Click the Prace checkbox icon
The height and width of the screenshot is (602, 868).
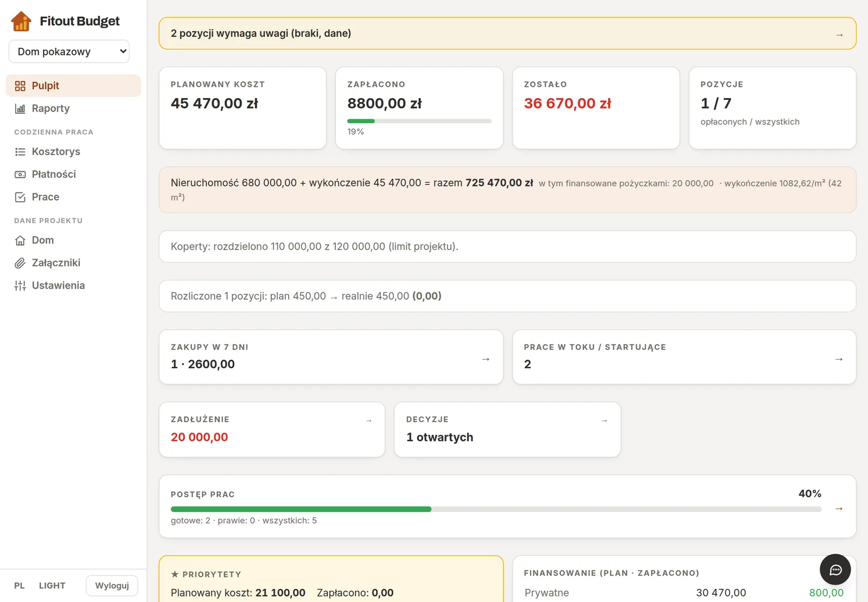20,197
